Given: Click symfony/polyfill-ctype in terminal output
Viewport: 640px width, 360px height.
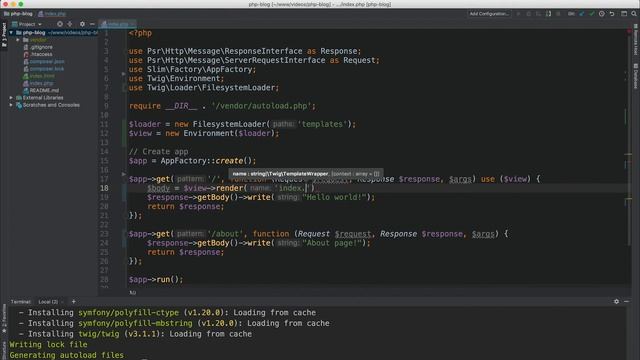Looking at the screenshot, I should point(129,313).
